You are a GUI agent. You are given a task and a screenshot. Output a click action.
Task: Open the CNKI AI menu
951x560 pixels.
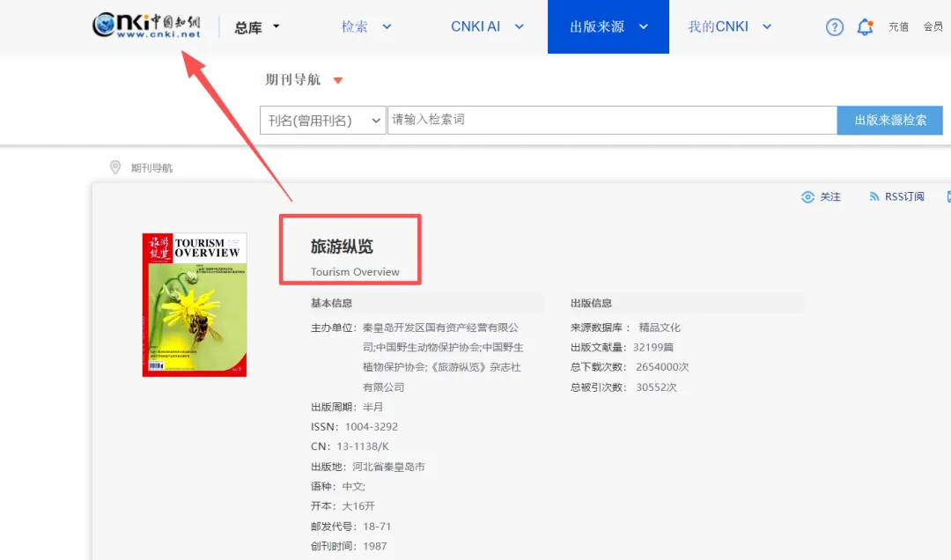coord(475,26)
